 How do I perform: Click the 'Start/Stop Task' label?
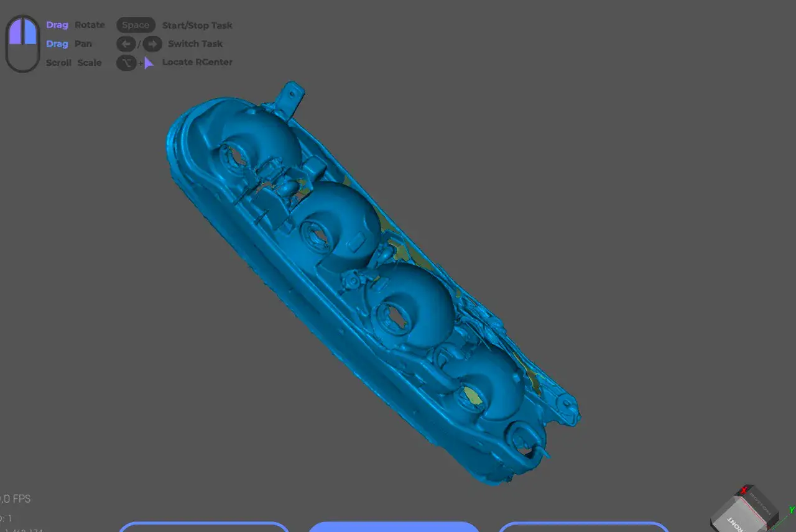click(x=197, y=25)
